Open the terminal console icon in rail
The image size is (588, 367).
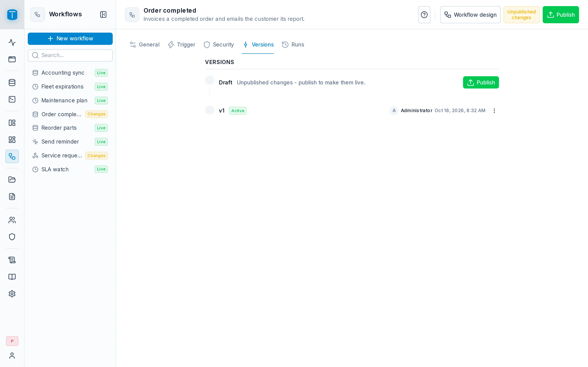point(12,99)
